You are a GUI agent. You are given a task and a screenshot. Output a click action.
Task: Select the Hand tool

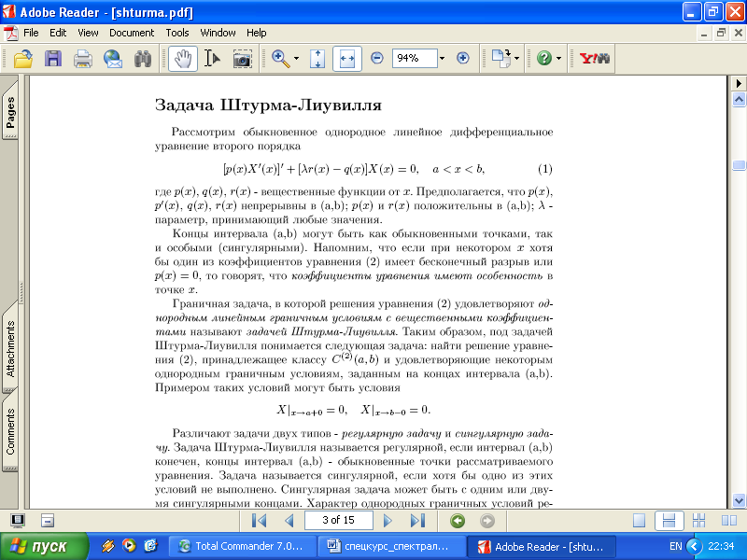click(x=183, y=59)
